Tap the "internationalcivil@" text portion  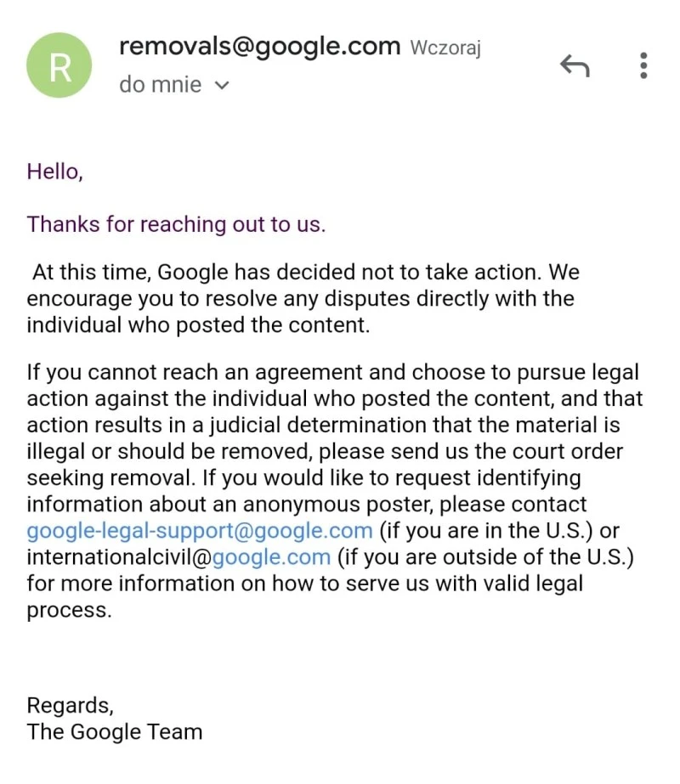coord(119,557)
